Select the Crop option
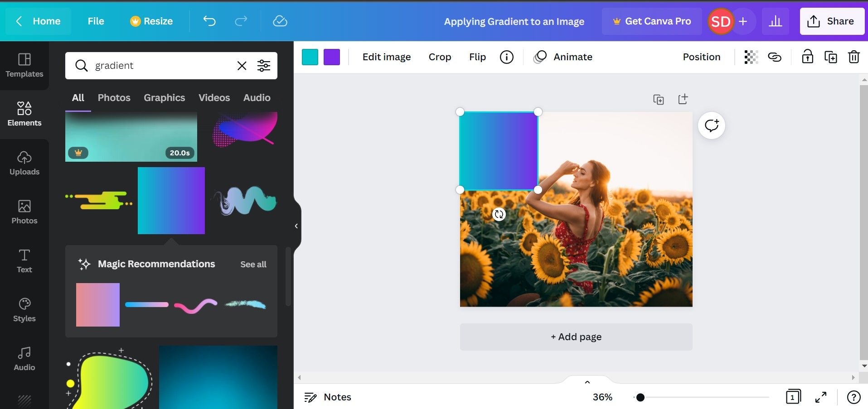 tap(440, 57)
